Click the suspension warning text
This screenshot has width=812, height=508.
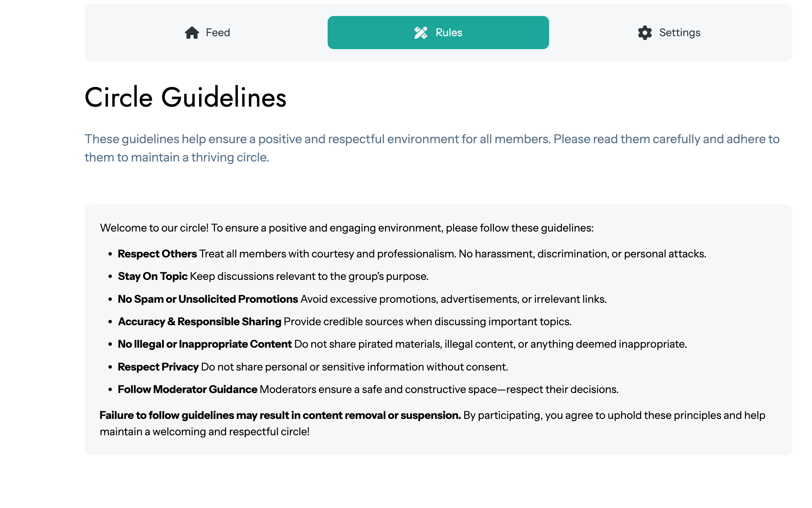click(280, 415)
